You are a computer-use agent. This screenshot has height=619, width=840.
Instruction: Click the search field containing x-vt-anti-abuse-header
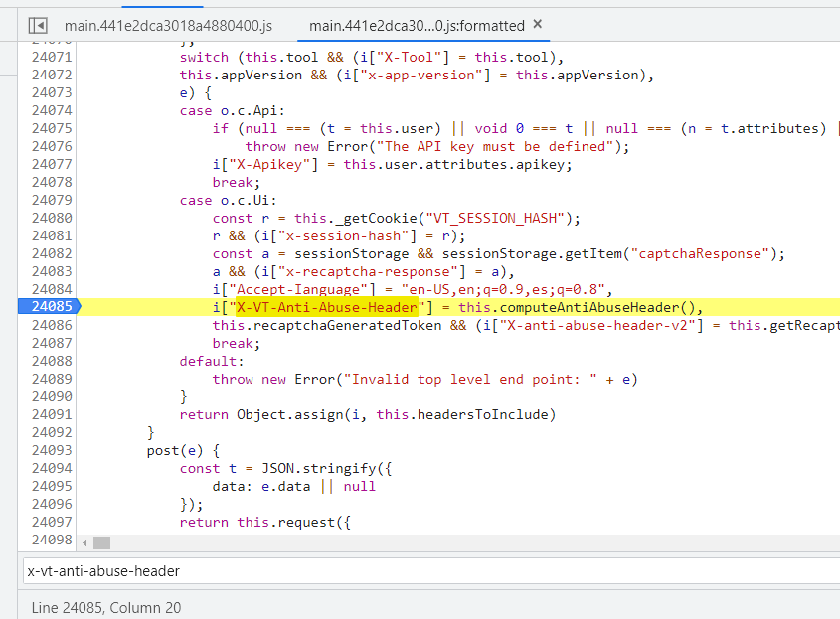click(431, 571)
